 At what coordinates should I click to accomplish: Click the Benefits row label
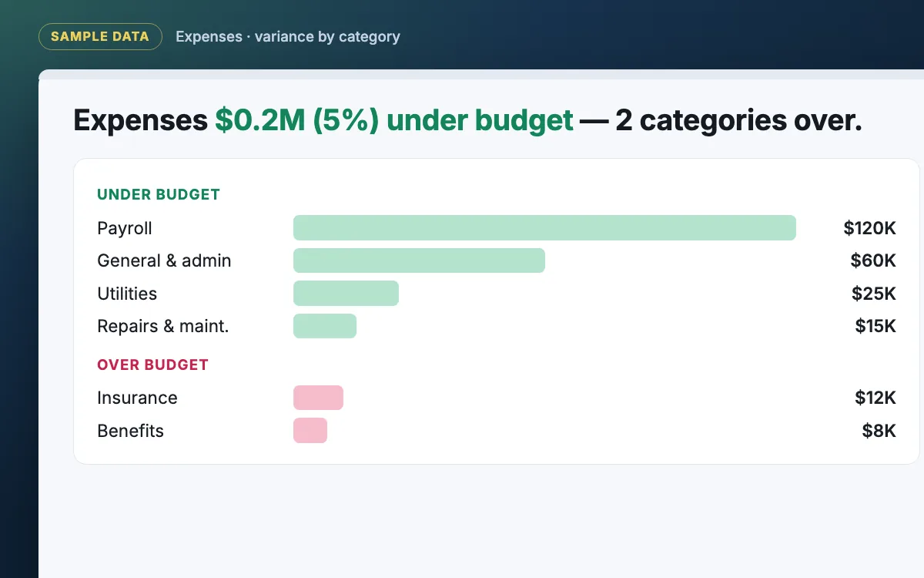click(130, 431)
